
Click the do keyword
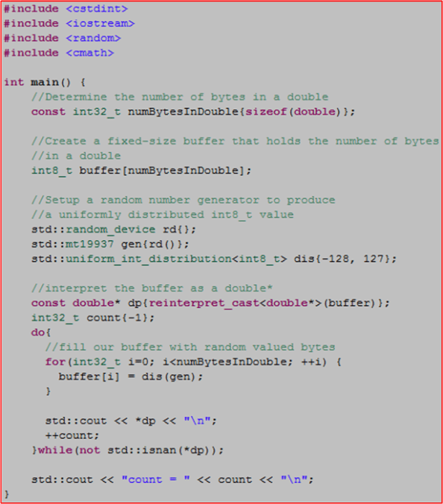pyautogui.click(x=37, y=333)
